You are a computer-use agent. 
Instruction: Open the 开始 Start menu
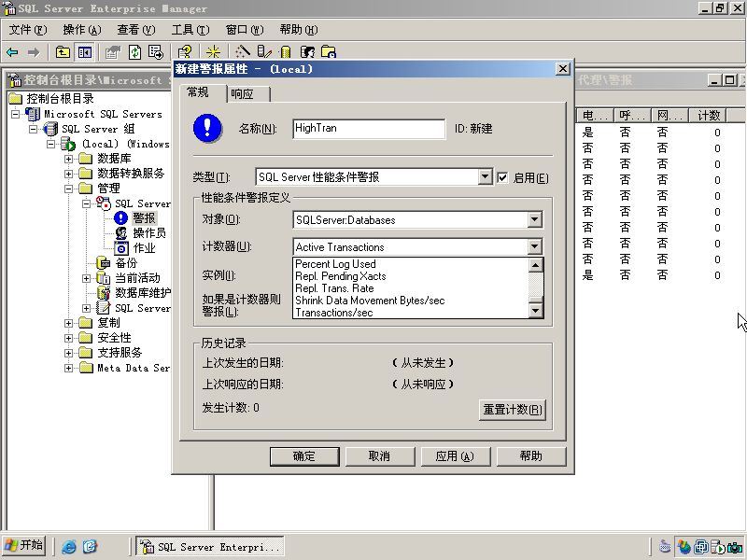click(24, 546)
